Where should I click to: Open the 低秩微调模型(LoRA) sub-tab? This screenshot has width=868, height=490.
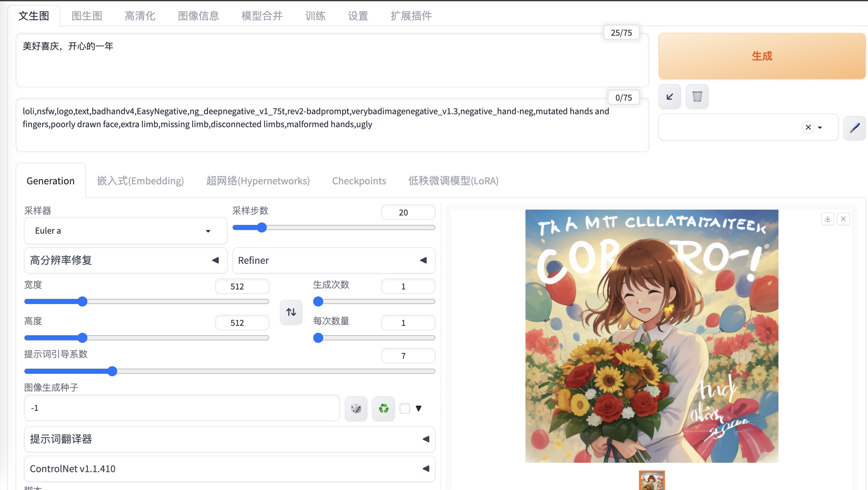[453, 181]
